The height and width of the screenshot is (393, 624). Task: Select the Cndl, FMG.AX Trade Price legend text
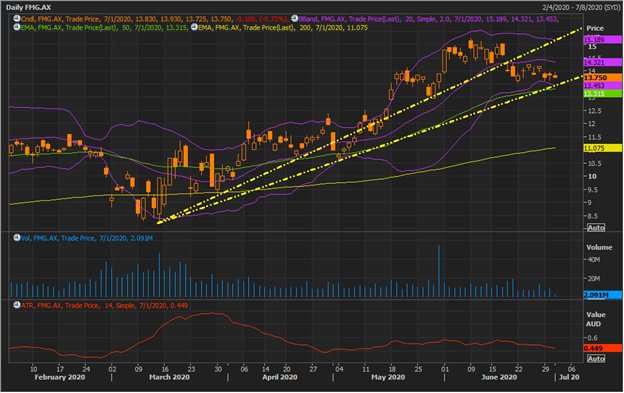[x=154, y=19]
